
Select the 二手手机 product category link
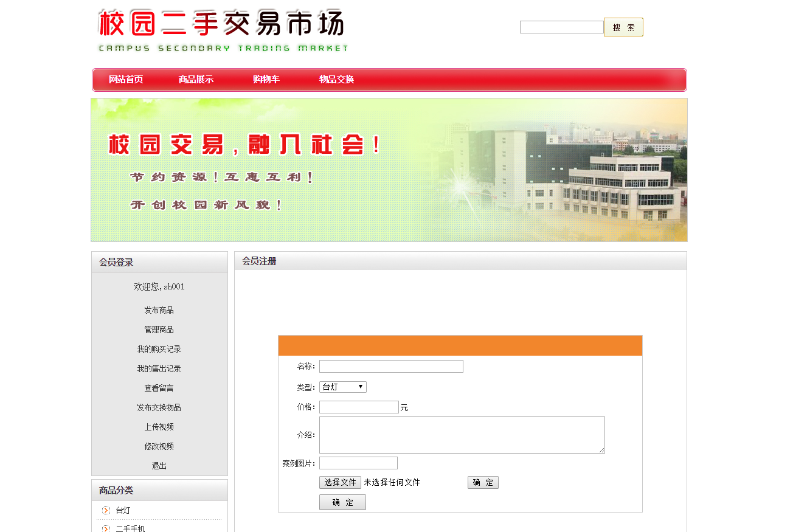tap(130, 528)
